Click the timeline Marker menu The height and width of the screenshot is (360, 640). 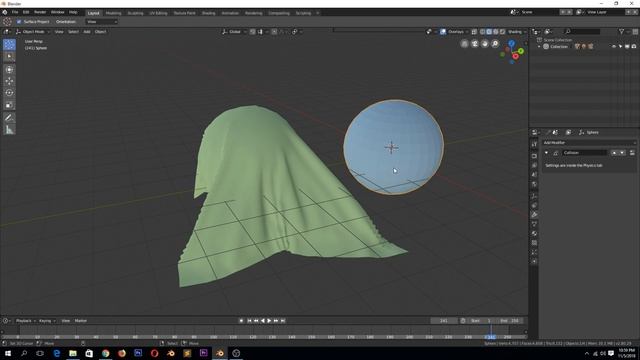pos(81,321)
